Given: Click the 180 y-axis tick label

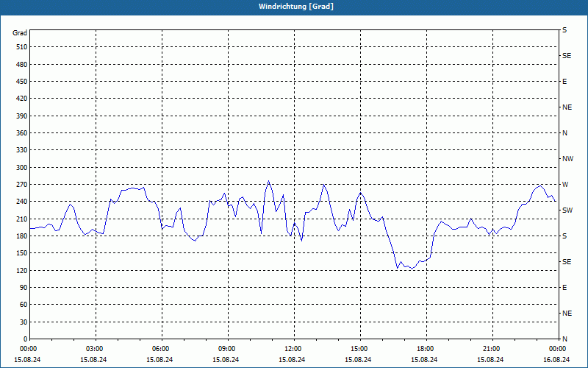Looking at the screenshot, I should (x=22, y=236).
